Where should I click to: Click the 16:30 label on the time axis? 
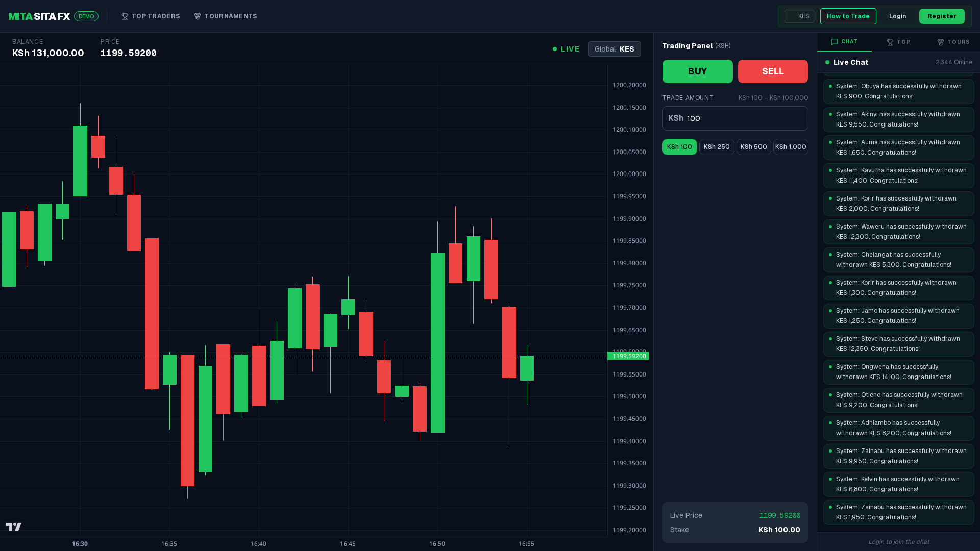coord(80,544)
